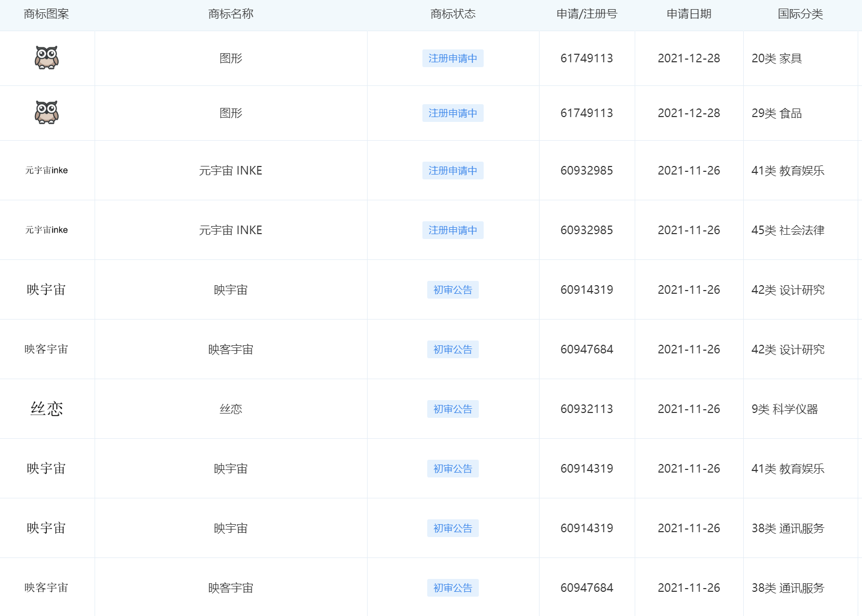Click the 申请日期 column header
The height and width of the screenshot is (616, 862).
(x=689, y=14)
